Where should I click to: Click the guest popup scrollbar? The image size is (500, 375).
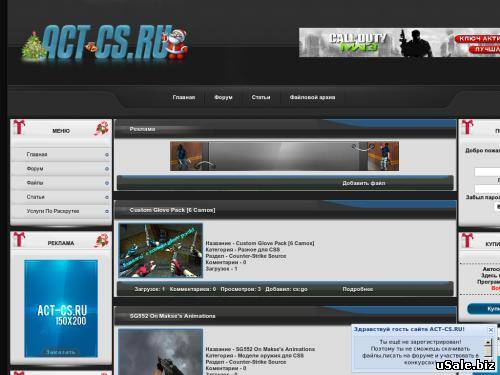click(x=488, y=348)
